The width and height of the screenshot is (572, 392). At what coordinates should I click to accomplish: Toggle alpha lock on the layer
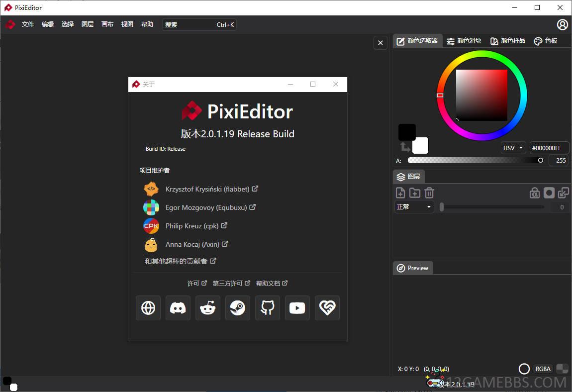tap(535, 193)
